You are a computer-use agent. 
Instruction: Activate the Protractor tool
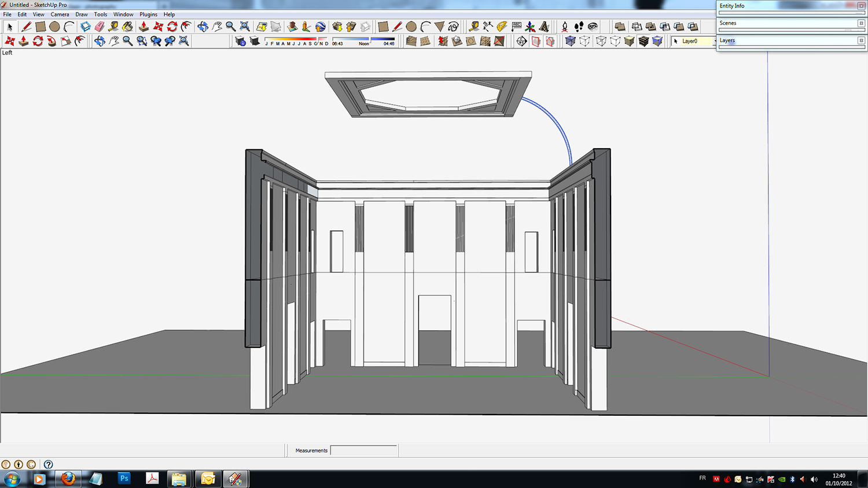[x=502, y=27]
